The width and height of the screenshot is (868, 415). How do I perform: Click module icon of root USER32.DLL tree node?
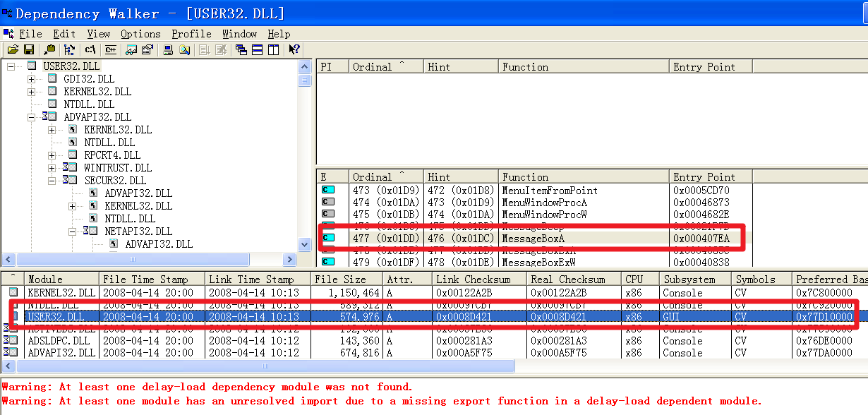click(x=31, y=66)
